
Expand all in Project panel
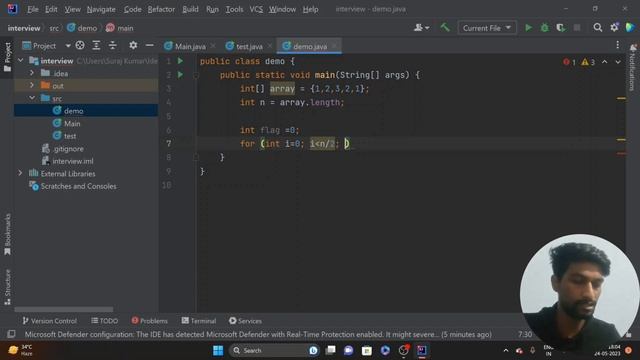click(96, 45)
